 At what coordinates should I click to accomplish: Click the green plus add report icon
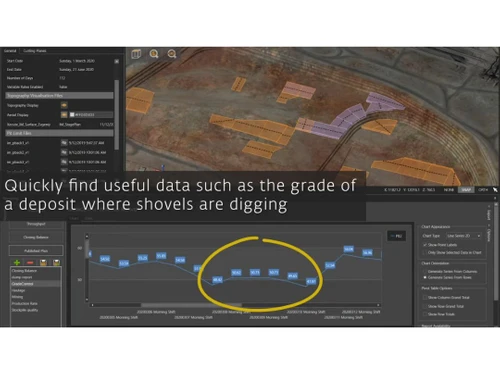tap(17, 263)
